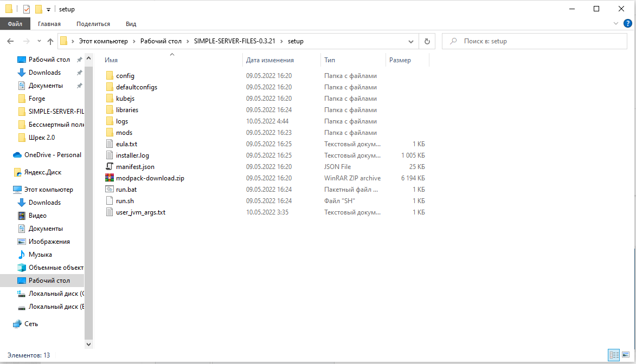Click Рабочий стол in the address breadcrumb

click(x=161, y=41)
